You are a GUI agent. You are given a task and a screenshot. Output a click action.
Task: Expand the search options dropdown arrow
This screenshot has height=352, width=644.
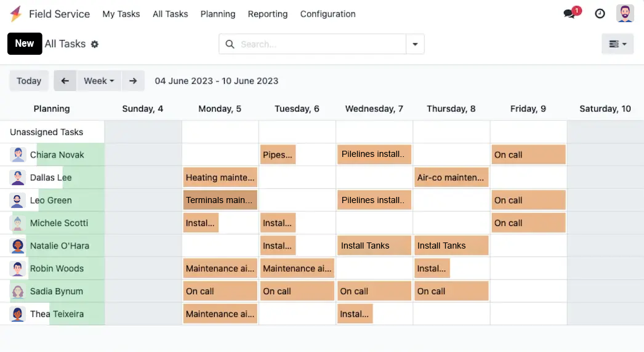click(415, 44)
